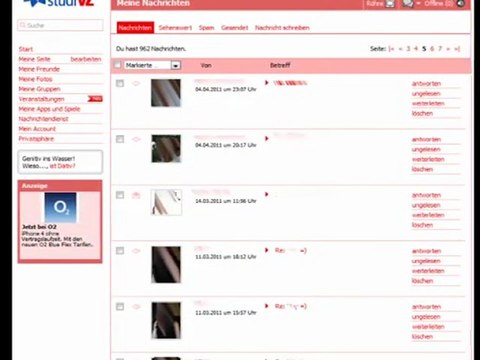Screen dimensions: 480x360
Task: Check the 11.03.2011 15:57 message checkbox
Action: coord(120,306)
